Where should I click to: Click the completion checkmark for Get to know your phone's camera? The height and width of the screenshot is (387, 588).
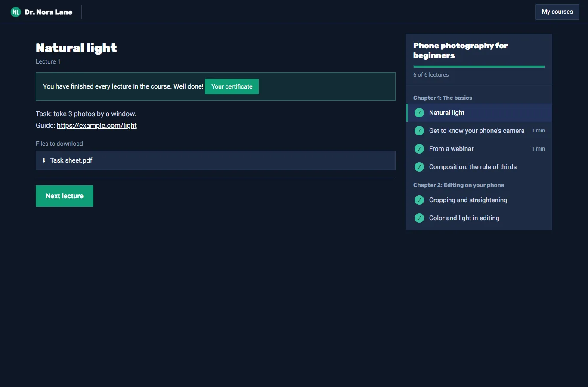point(419,131)
